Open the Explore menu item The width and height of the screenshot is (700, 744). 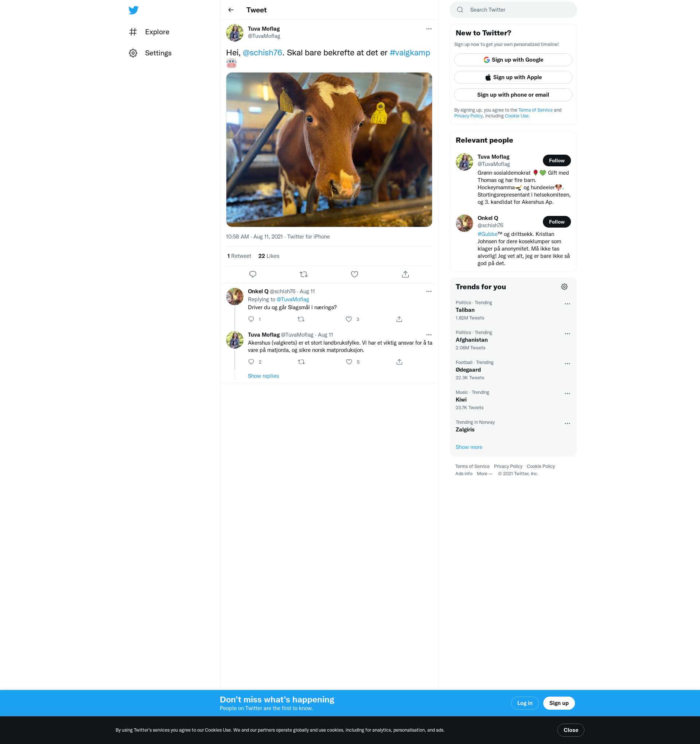coord(157,32)
